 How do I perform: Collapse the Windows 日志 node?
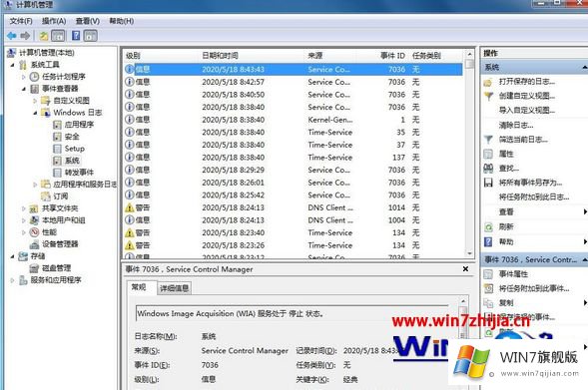(x=35, y=113)
